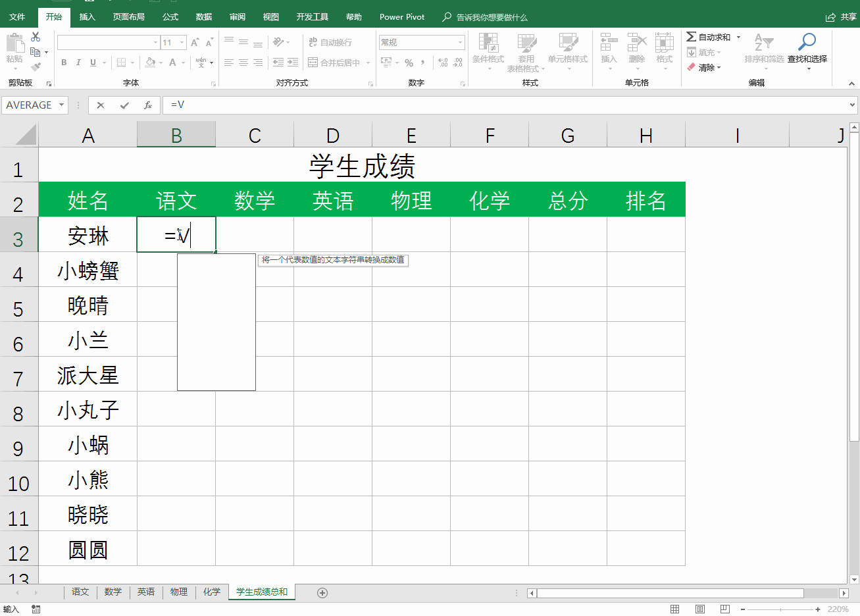
Task: Open 查找和选择 find and select
Action: (x=807, y=51)
